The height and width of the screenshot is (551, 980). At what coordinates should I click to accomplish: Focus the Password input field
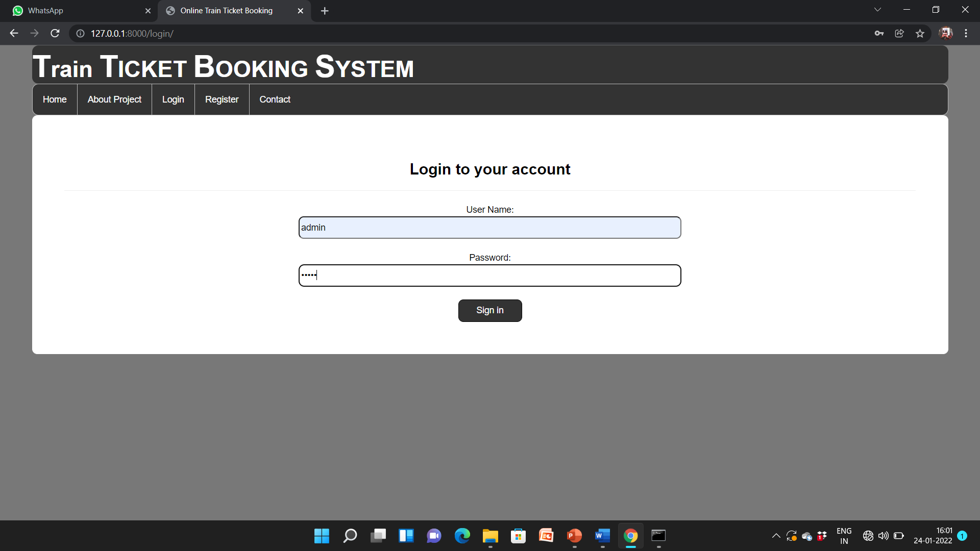tap(489, 275)
